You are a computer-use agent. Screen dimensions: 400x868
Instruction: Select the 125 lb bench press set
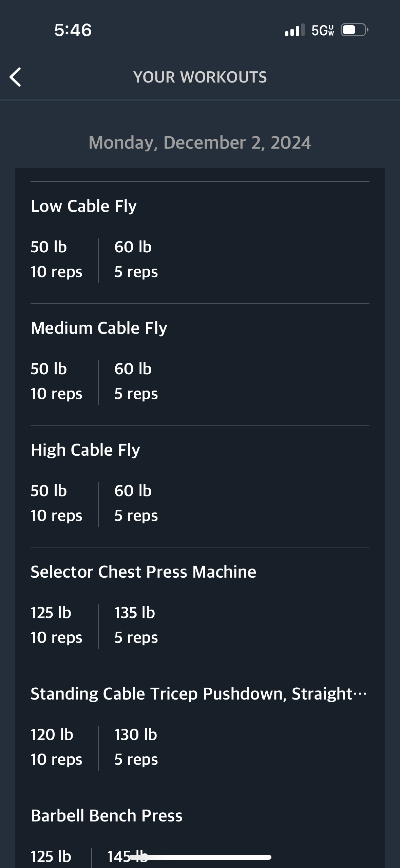tap(51, 856)
